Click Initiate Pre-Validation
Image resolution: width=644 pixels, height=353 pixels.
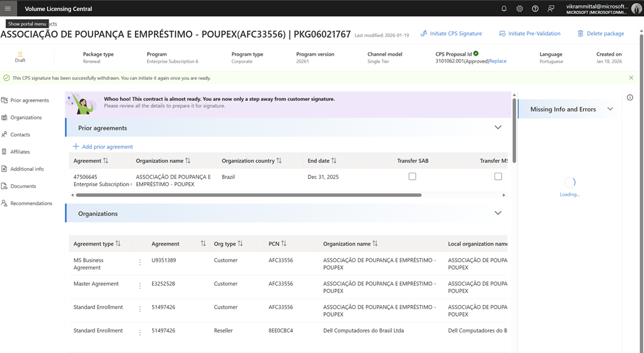(530, 34)
